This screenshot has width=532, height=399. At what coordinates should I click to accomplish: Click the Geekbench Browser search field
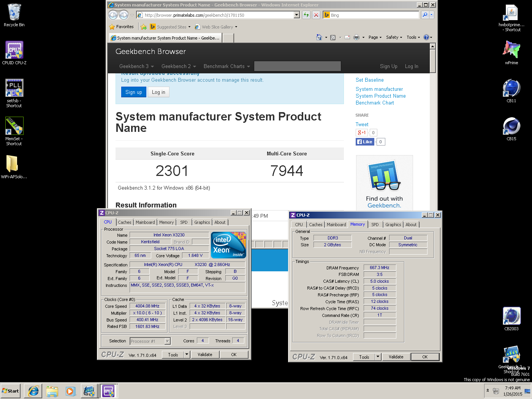pos(298,66)
